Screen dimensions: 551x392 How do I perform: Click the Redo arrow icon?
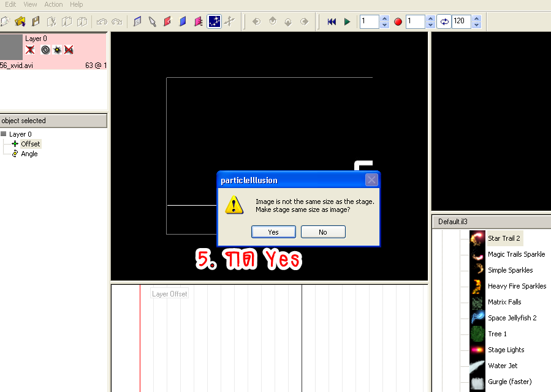coord(117,22)
